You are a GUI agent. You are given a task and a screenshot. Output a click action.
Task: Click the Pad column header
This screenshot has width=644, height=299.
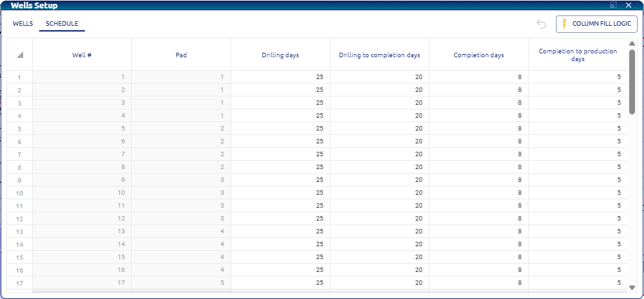point(181,55)
